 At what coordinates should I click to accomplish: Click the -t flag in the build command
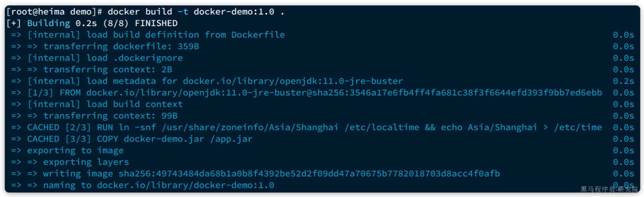pos(183,12)
